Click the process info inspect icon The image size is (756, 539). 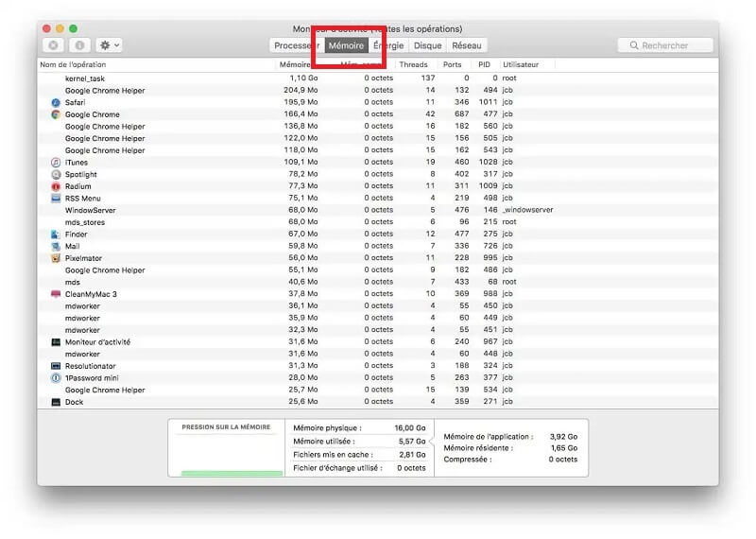pyautogui.click(x=79, y=45)
